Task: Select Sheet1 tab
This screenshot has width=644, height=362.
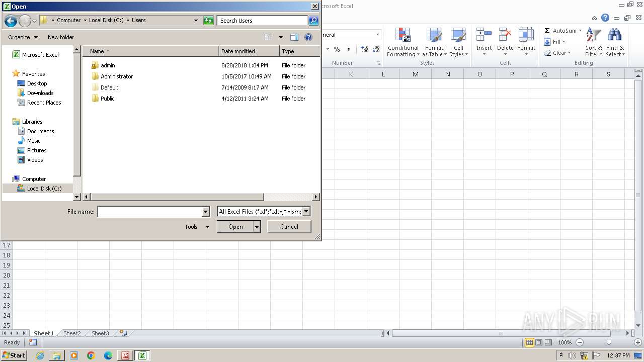Action: pyautogui.click(x=43, y=333)
